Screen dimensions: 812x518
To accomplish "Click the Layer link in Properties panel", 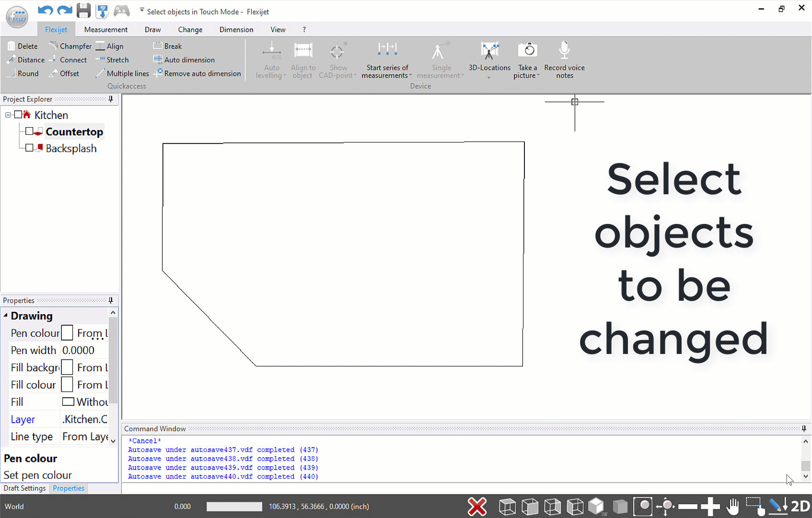I will tap(23, 419).
